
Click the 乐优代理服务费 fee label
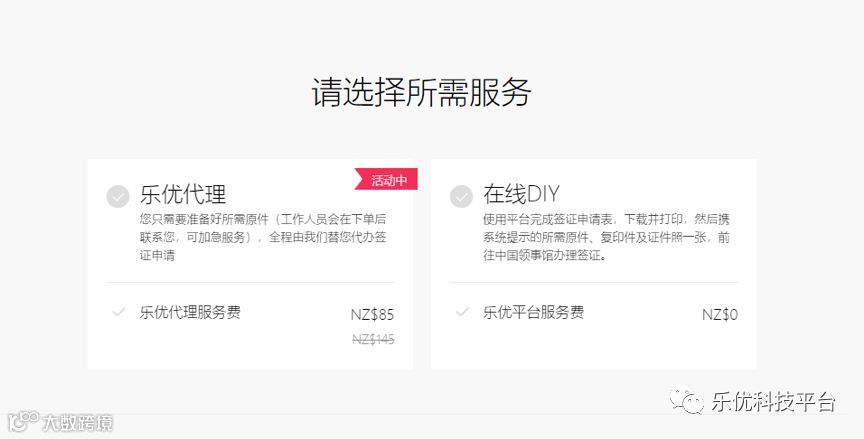190,312
